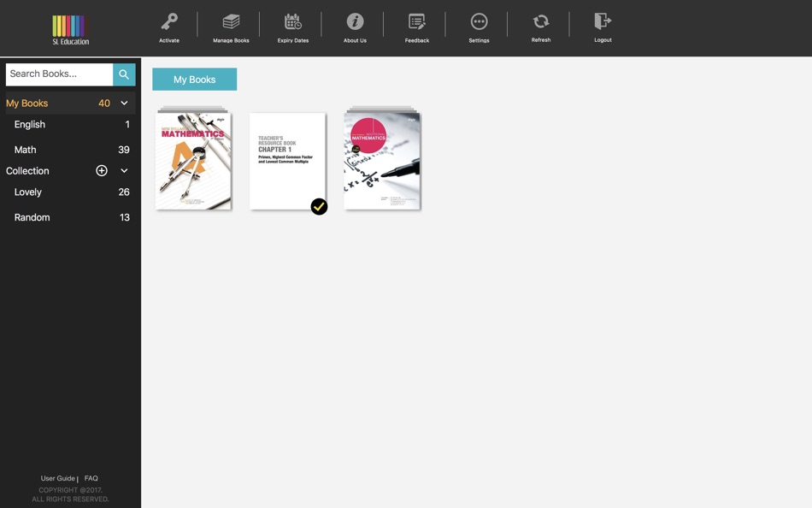Click the Activate key icon
Image resolution: width=812 pixels, height=508 pixels.
169,21
